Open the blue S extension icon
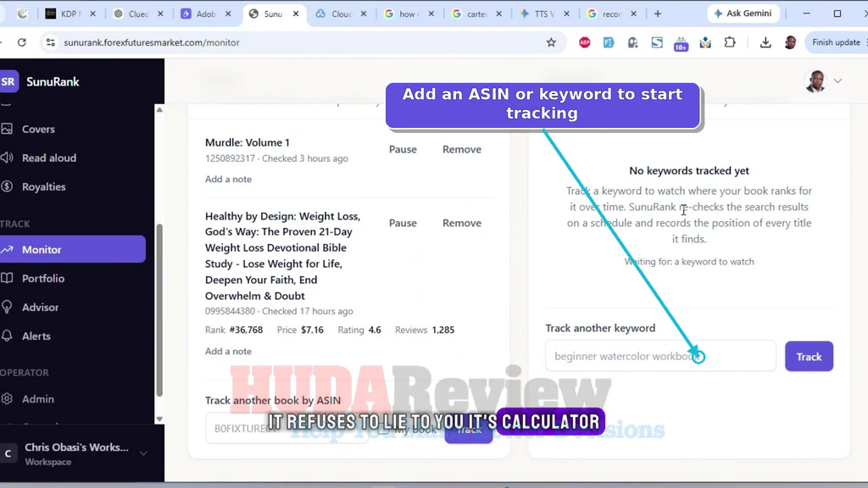Image resolution: width=868 pixels, height=488 pixels. (657, 42)
